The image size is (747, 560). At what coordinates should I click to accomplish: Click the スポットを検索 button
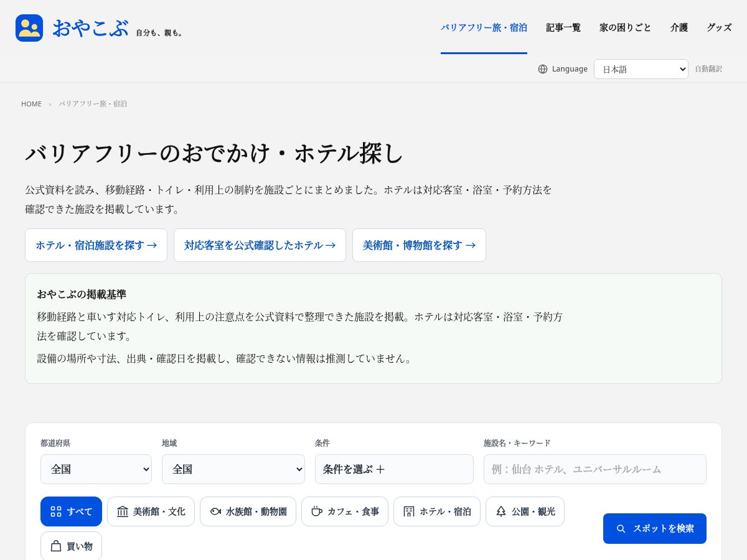(x=655, y=528)
